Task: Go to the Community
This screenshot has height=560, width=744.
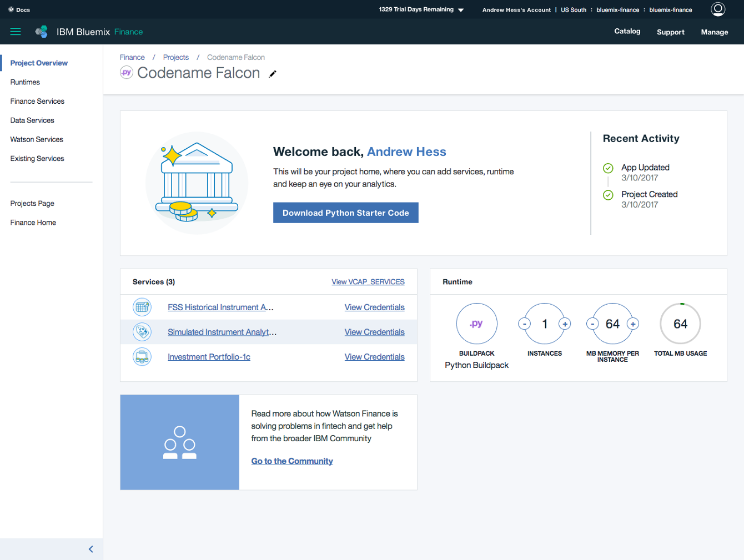Action: (292, 461)
